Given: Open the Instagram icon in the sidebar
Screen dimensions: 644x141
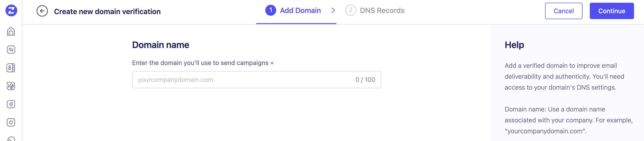Looking at the screenshot, I should pyautogui.click(x=11, y=122).
